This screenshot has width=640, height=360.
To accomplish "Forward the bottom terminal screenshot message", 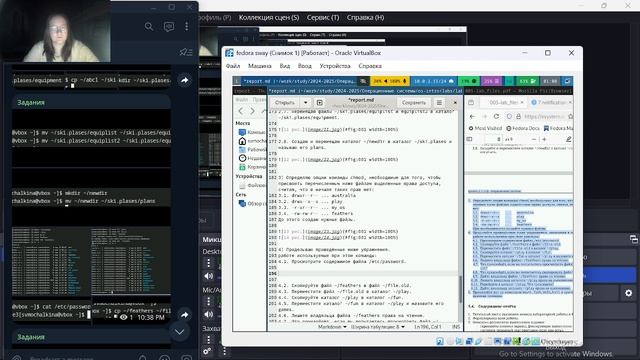I will [184, 315].
